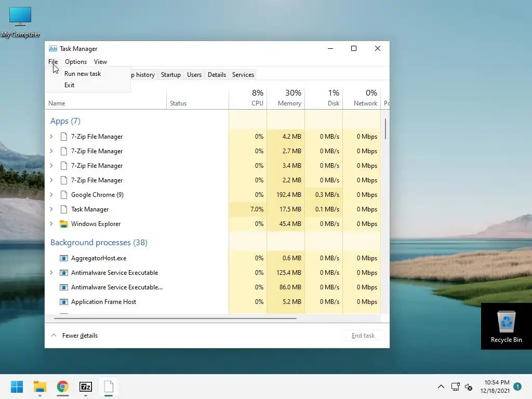
Task: Switch to the App history tab
Action: 143,75
